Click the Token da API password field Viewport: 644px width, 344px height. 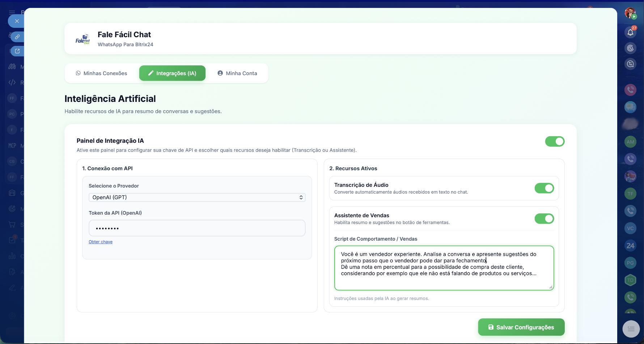pos(197,228)
